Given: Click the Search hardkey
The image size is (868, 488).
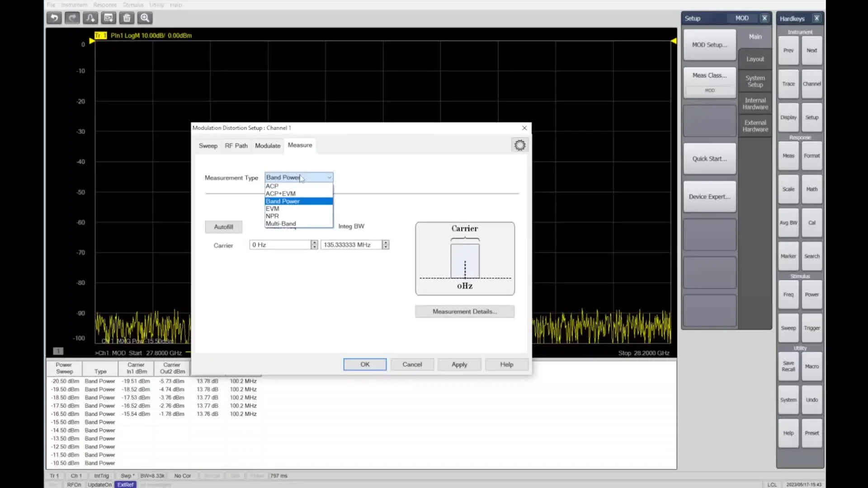Looking at the screenshot, I should (812, 256).
